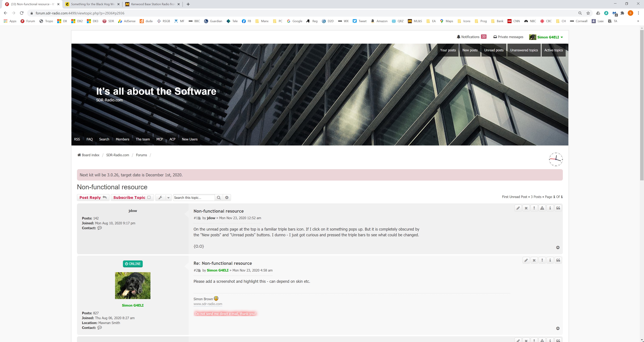
Task: Edit jdow's first post with pencil icon
Action: pyautogui.click(x=518, y=208)
